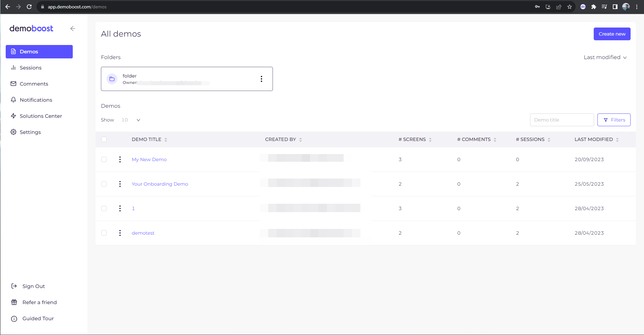The image size is (644, 335).
Task: Click the Solutions Center lightning icon
Action: click(x=13, y=116)
